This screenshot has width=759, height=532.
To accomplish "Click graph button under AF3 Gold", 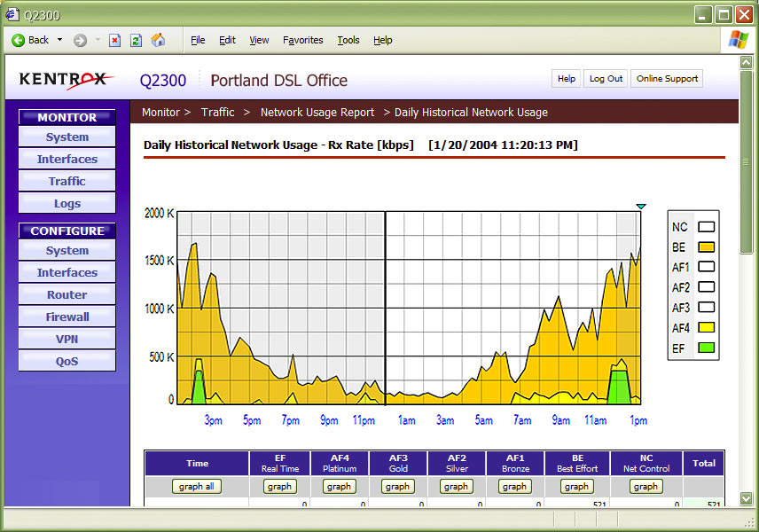I will [398, 487].
